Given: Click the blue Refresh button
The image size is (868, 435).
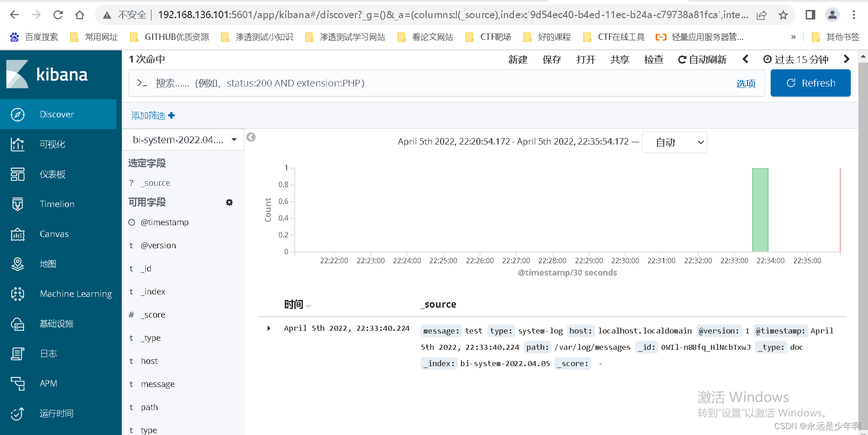Looking at the screenshot, I should click(810, 83).
